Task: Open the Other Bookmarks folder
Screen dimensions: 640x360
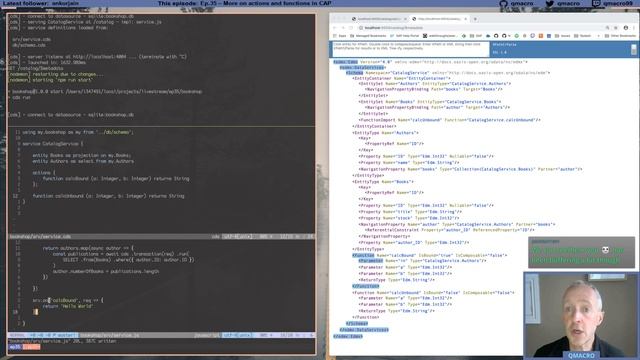Action: [619, 36]
